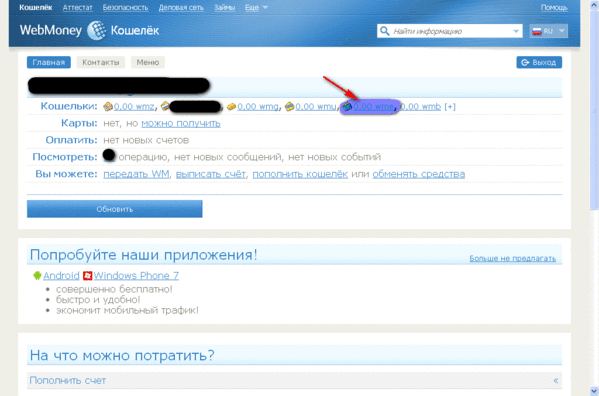Open the 0.00 wme wallet link
Image resolution: width=599 pixels, height=396 pixels.
(x=373, y=107)
